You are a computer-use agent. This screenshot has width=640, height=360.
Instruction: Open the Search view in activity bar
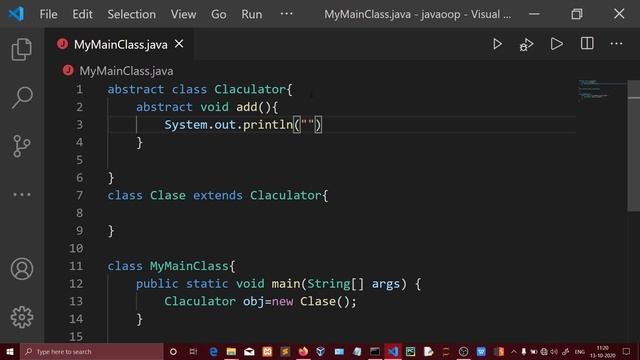22,98
